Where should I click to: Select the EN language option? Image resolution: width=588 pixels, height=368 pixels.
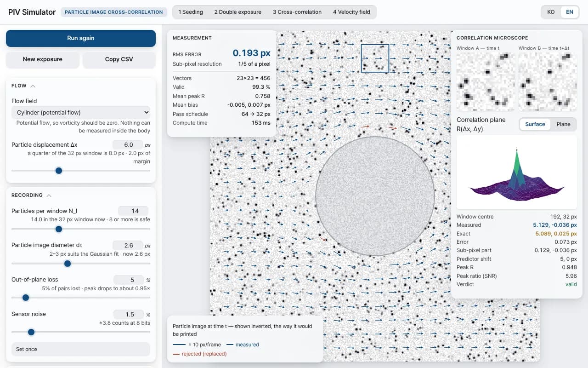point(570,12)
